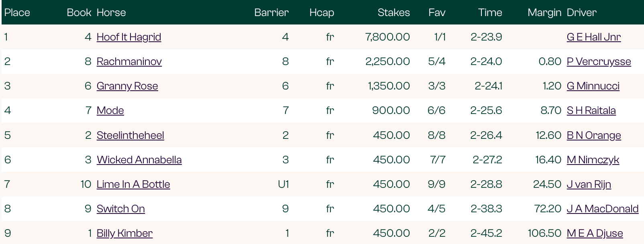Open the Billy Kimber horse page

pos(124,233)
